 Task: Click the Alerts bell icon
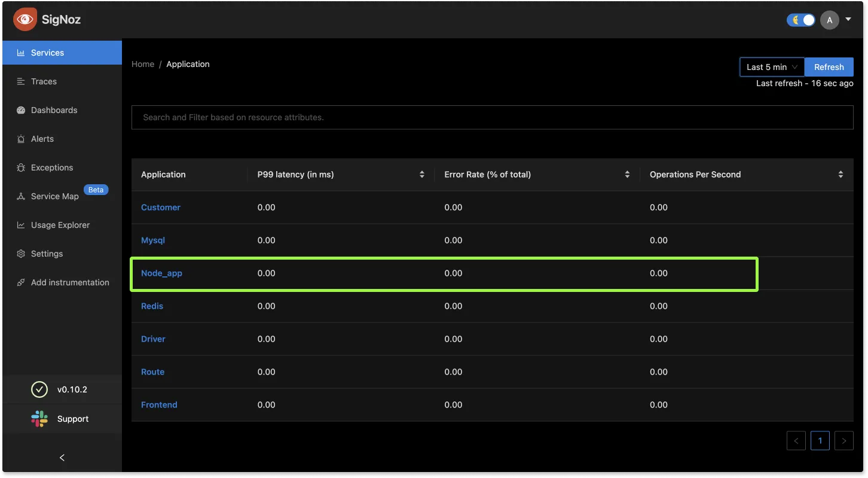click(21, 139)
